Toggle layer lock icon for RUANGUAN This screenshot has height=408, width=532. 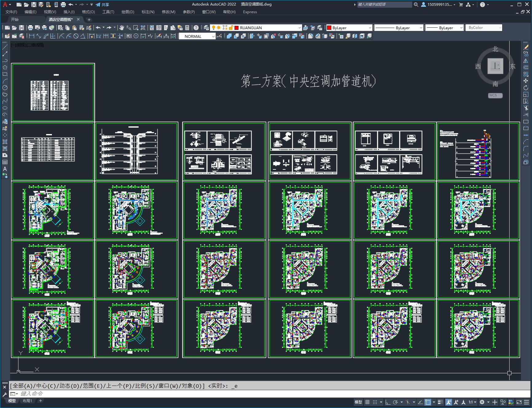click(231, 28)
